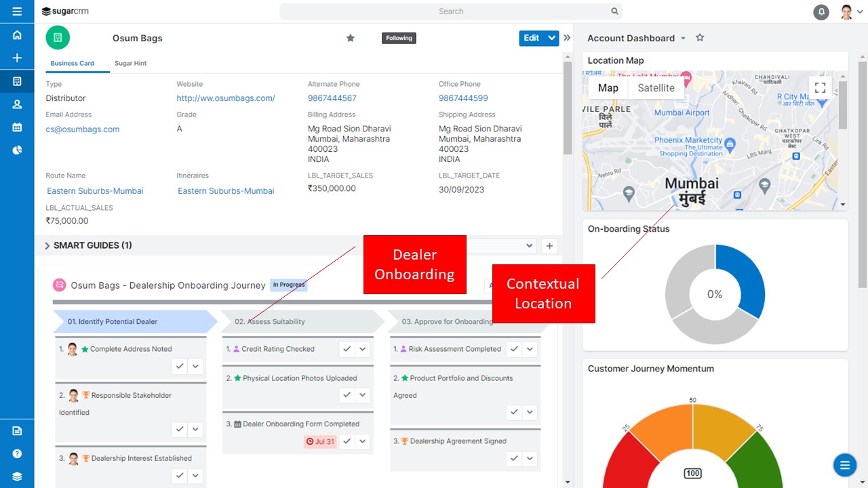Open the osumbags.com website link
868x488 pixels.
pos(226,98)
